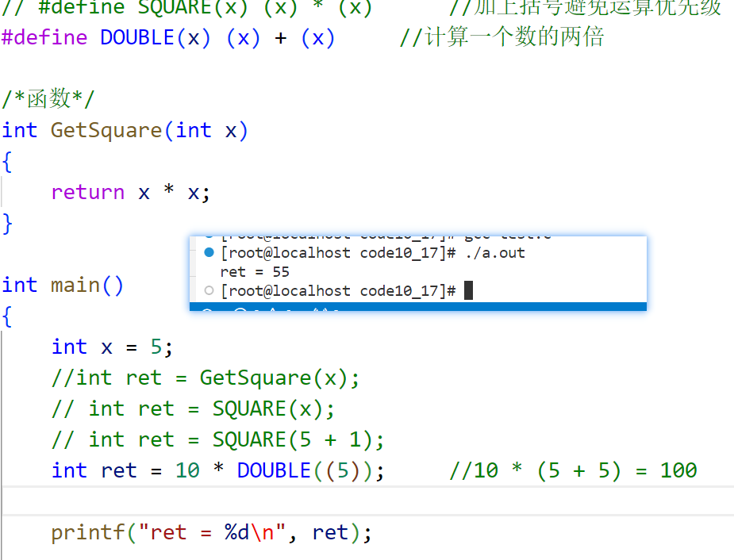
Task: Click the printf("ret = %d\n", ret) line
Action: click(212, 533)
